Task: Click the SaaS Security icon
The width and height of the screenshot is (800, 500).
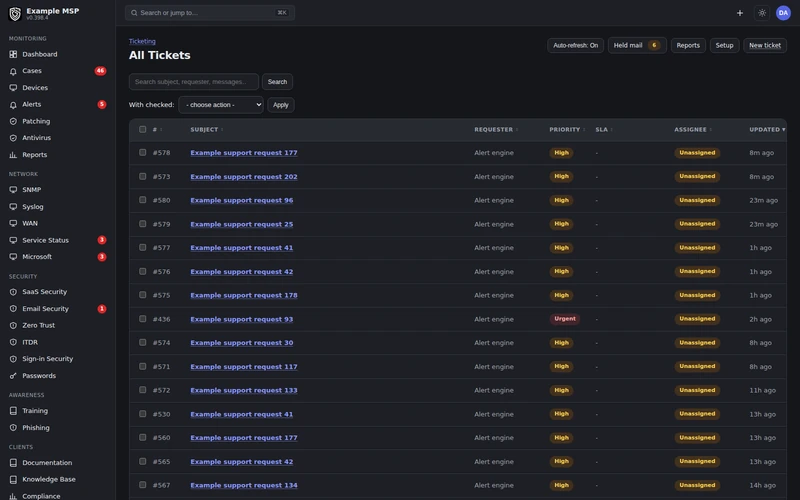Action: coord(13,292)
